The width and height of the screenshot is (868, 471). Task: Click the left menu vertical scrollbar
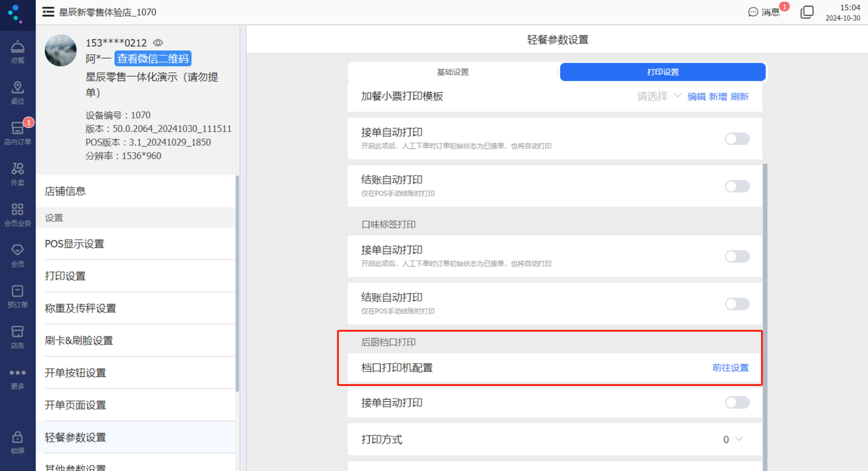click(x=237, y=283)
